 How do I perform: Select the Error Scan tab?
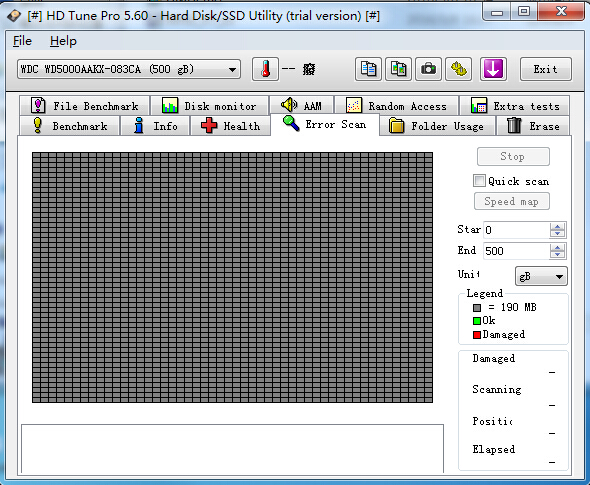tap(325, 124)
